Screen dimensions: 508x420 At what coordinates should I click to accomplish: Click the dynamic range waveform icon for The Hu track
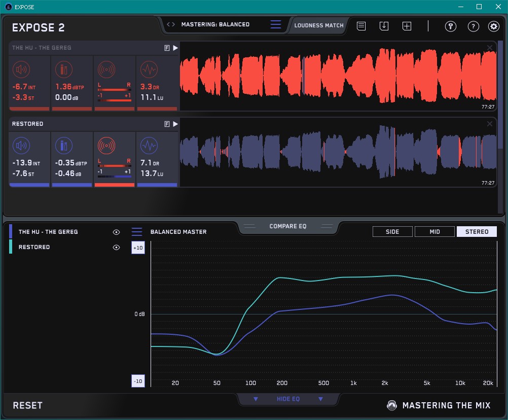pos(148,69)
